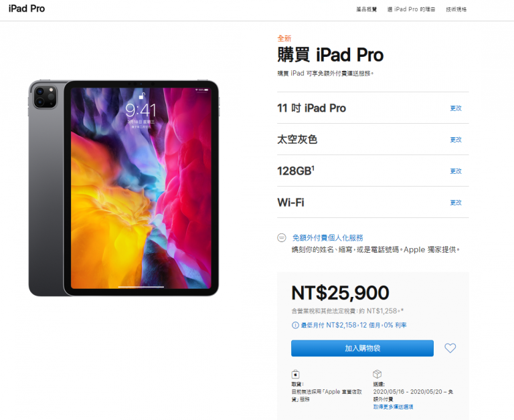
Task: Click the iPad Pro product image
Action: [x=124, y=188]
